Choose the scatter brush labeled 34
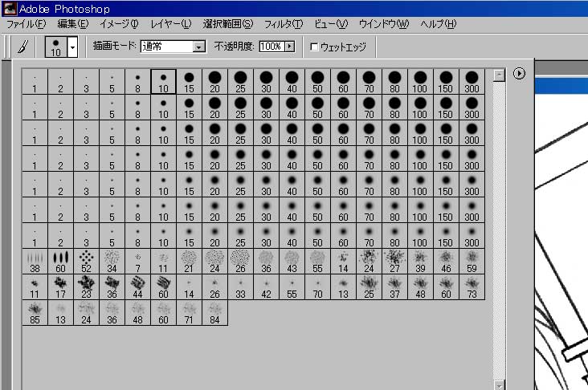588x390 pixels. coord(112,262)
